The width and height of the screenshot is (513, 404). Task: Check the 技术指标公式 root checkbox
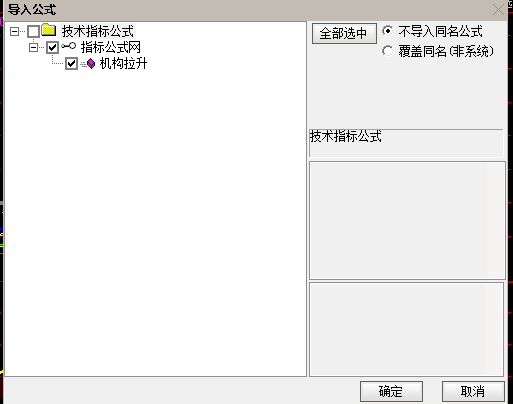click(33, 31)
